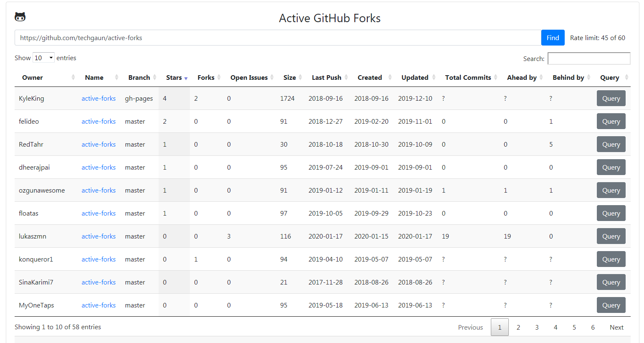Sort table by Created column
Image resolution: width=644 pixels, height=343 pixels.
coord(372,77)
